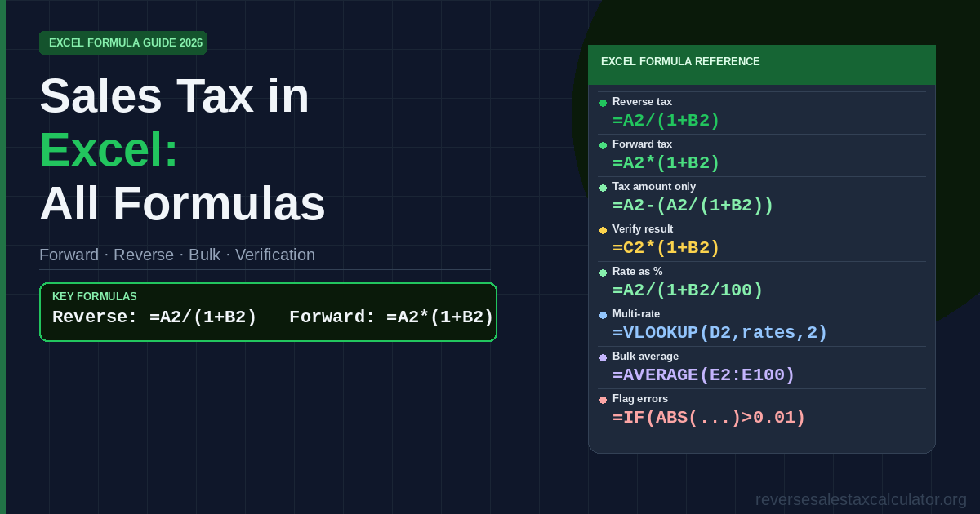The height and width of the screenshot is (514, 980).
Task: Click the green 'Excel:' headline word
Action: point(109,150)
